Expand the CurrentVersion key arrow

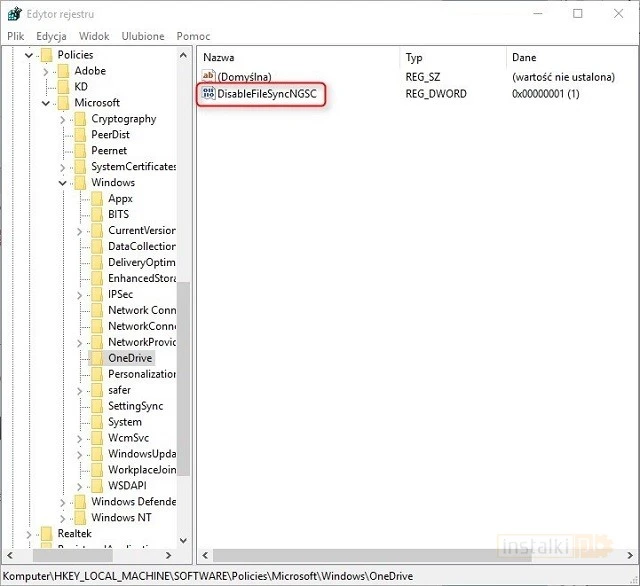(x=79, y=231)
